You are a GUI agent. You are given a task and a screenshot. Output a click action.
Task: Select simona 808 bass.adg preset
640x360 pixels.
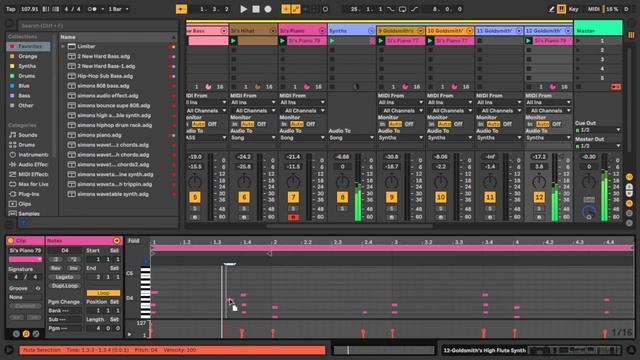(x=103, y=86)
